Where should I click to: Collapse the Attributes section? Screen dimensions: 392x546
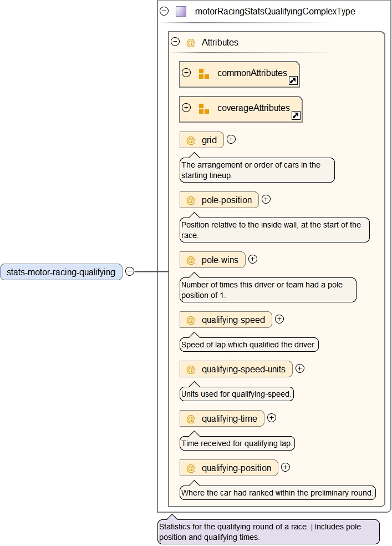click(175, 42)
